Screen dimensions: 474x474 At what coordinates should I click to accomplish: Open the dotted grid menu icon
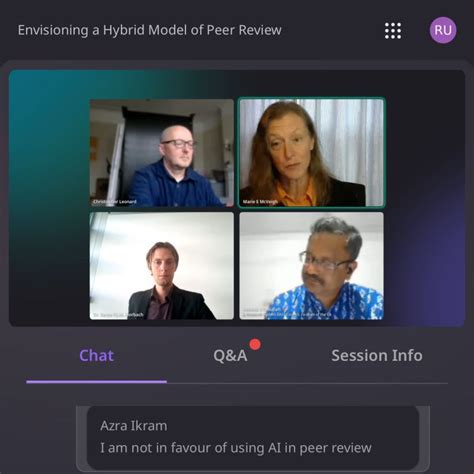coord(393,31)
